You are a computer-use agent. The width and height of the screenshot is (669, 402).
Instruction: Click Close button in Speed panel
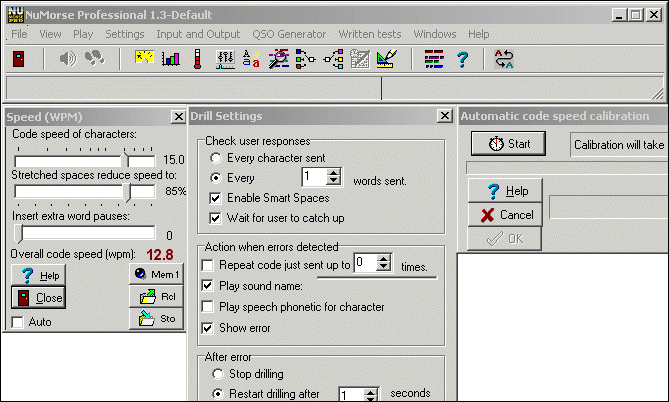pos(38,297)
